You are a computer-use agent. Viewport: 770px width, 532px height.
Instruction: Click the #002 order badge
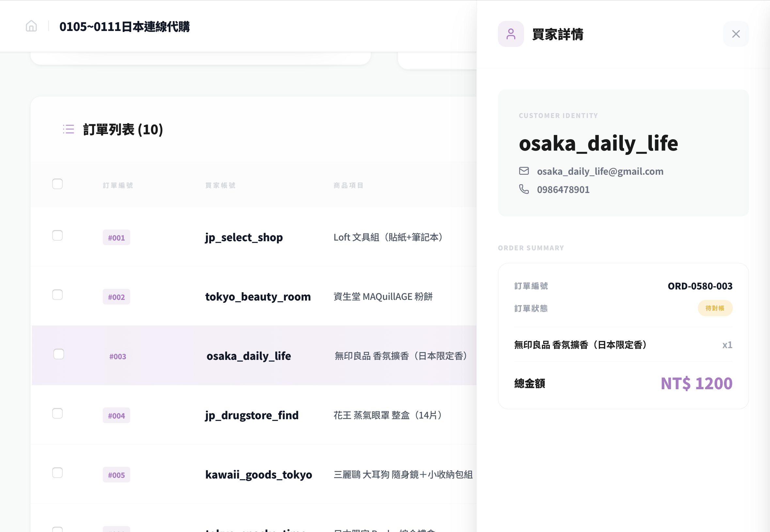(116, 297)
